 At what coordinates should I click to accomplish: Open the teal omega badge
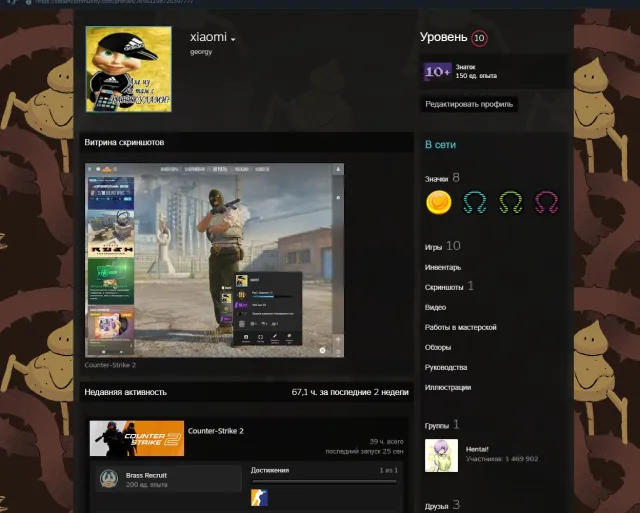click(475, 202)
